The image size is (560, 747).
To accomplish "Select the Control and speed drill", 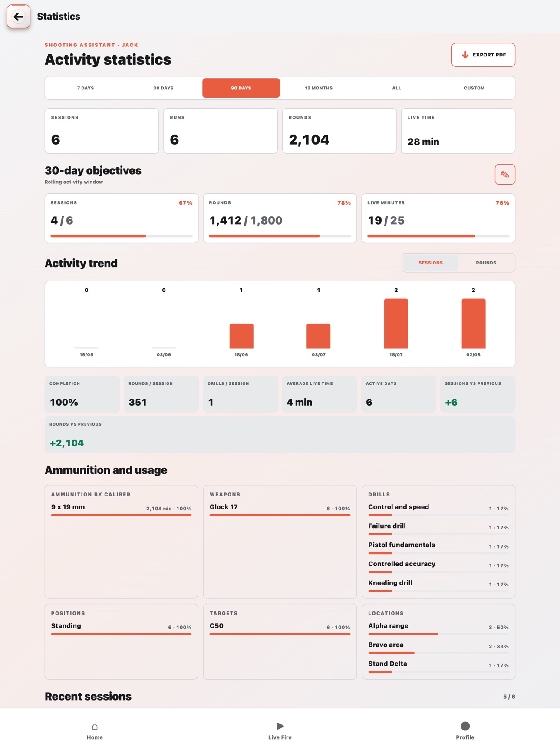I will 438,509.
